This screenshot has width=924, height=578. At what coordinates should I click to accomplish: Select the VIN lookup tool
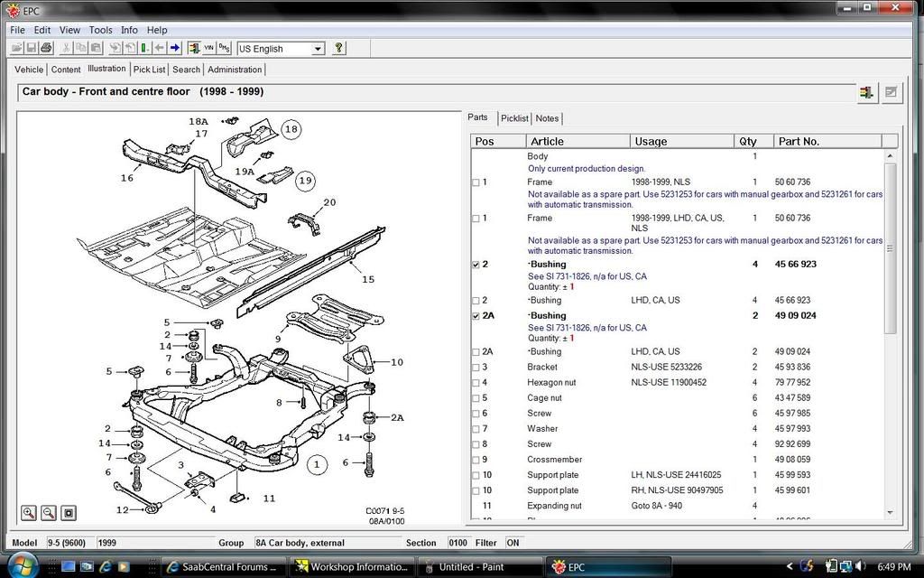[208, 48]
